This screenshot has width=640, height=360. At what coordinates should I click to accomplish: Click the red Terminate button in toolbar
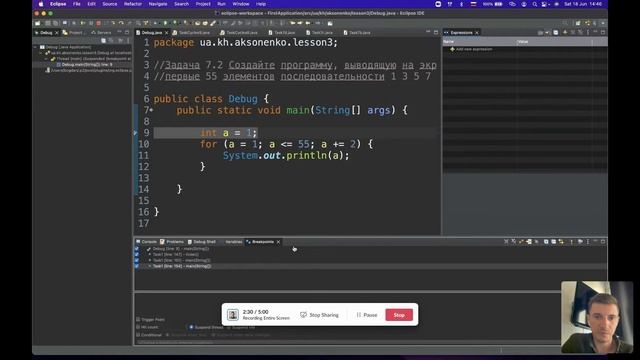click(99, 23)
